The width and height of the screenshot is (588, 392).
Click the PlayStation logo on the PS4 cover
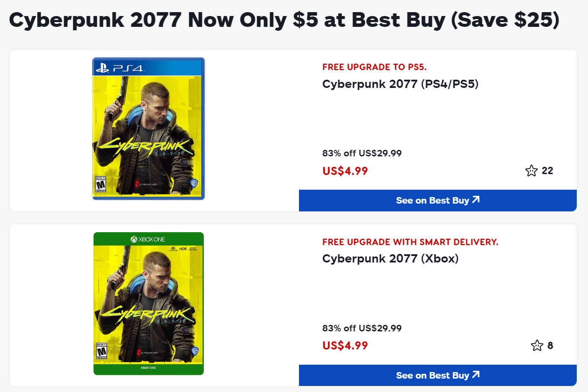point(103,68)
